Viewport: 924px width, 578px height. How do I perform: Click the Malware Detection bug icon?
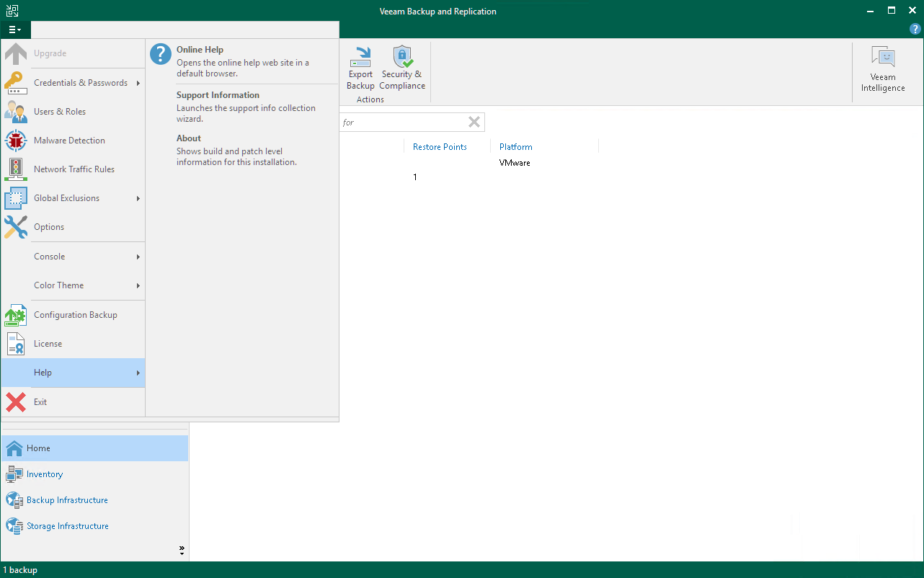pos(16,141)
